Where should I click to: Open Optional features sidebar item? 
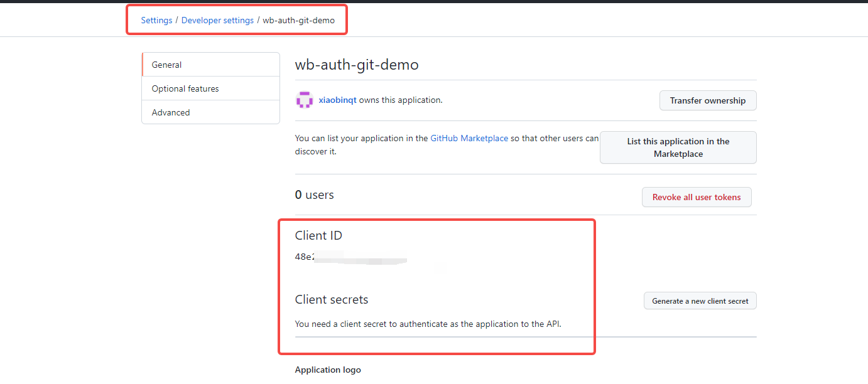click(211, 88)
